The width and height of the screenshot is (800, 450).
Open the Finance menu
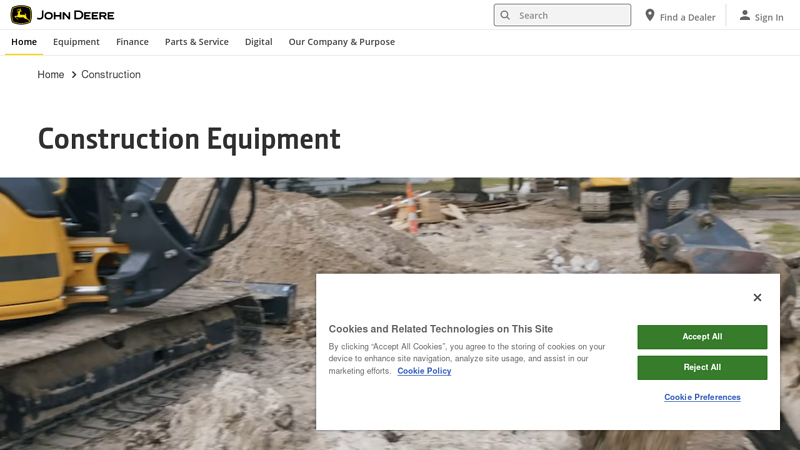click(132, 42)
